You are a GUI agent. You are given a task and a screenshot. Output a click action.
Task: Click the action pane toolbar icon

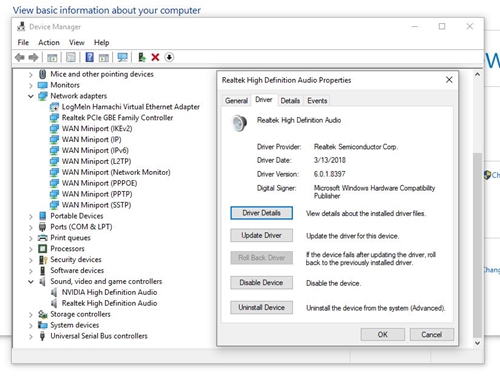pos(104,58)
